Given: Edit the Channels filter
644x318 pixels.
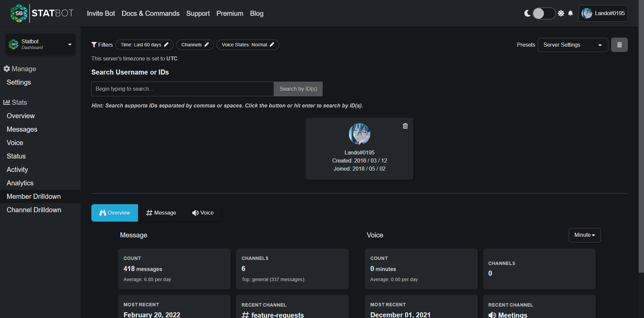Looking at the screenshot, I should click(195, 45).
